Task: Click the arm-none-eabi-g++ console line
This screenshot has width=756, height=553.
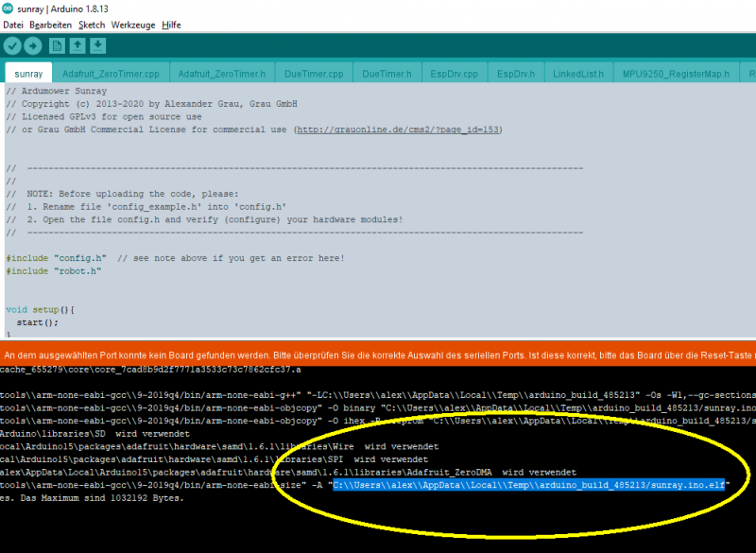Action: (378, 395)
